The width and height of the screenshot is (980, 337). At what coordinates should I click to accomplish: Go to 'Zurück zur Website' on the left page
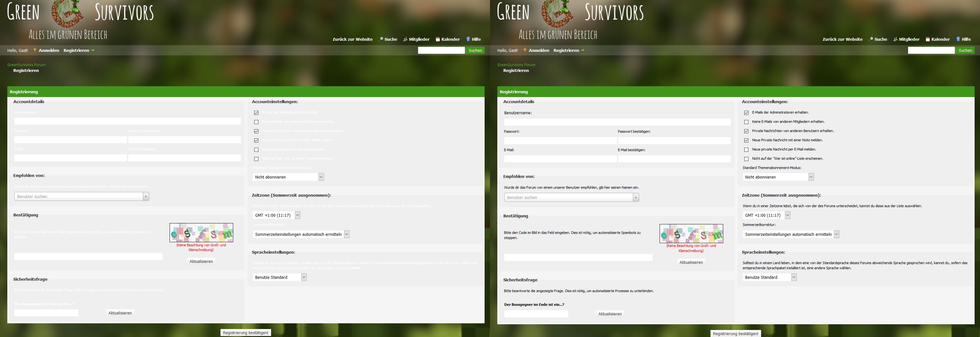[x=352, y=39]
